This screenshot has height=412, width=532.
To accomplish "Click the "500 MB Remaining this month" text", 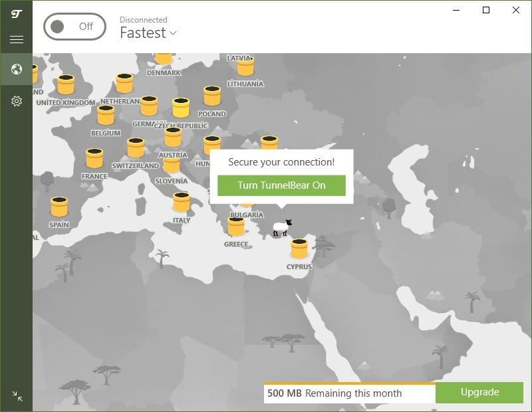I will pyautogui.click(x=334, y=393).
